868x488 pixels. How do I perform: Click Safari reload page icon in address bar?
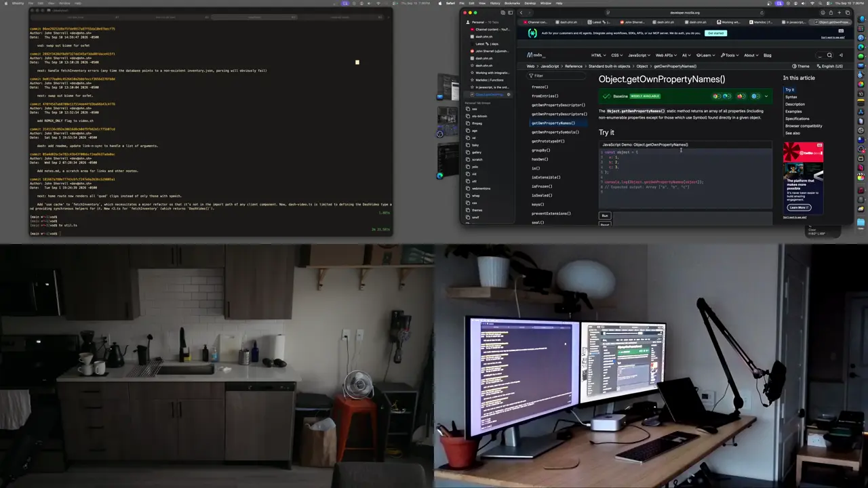[762, 12]
